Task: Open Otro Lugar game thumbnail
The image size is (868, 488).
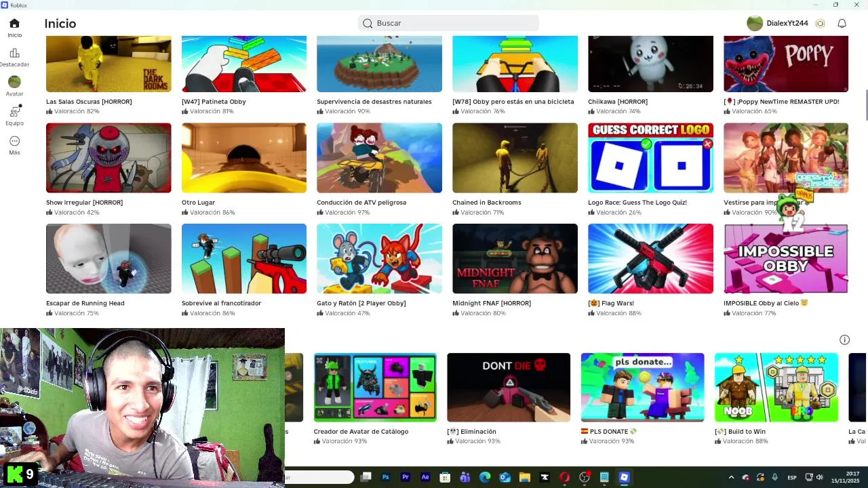Action: (244, 158)
